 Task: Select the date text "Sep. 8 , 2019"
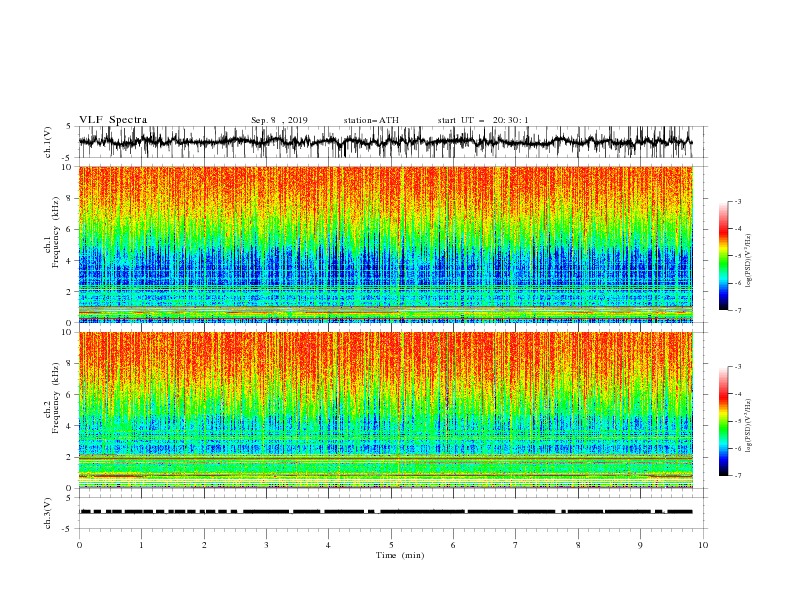[x=279, y=120]
